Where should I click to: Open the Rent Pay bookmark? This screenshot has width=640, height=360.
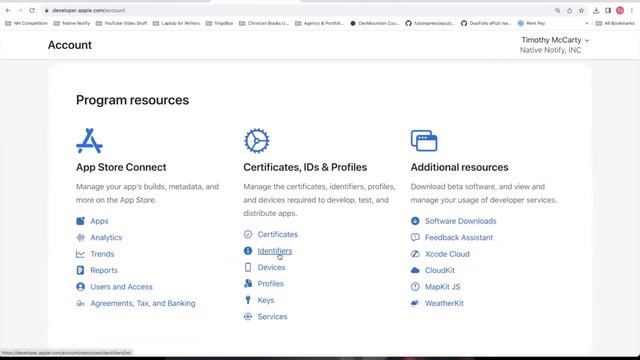(531, 23)
